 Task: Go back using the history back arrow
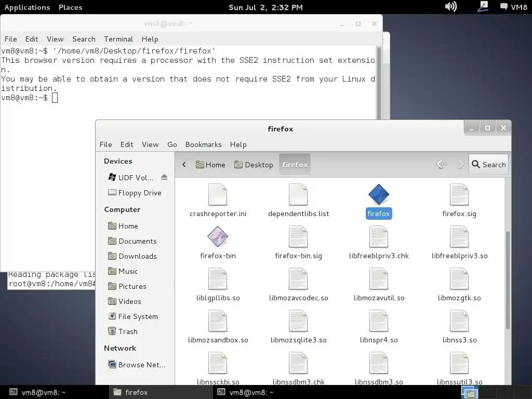coord(442,165)
